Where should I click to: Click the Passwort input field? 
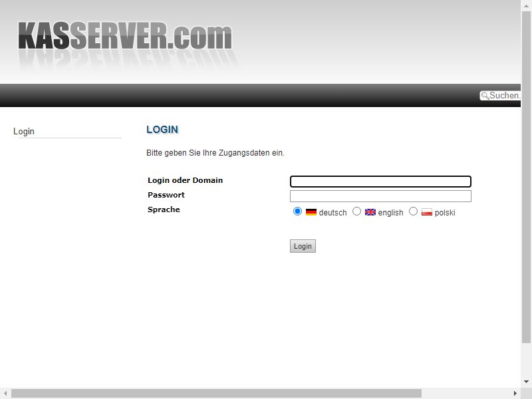[x=380, y=196]
